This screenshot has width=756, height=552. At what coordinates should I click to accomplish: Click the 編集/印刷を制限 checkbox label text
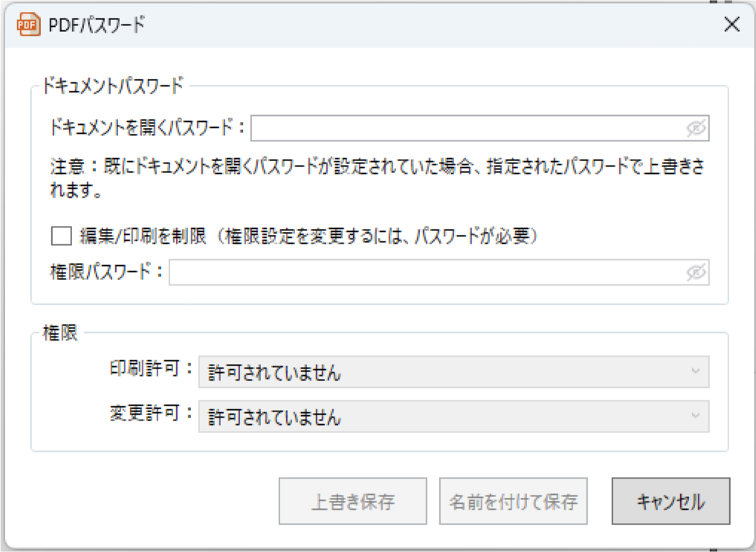coord(308,237)
